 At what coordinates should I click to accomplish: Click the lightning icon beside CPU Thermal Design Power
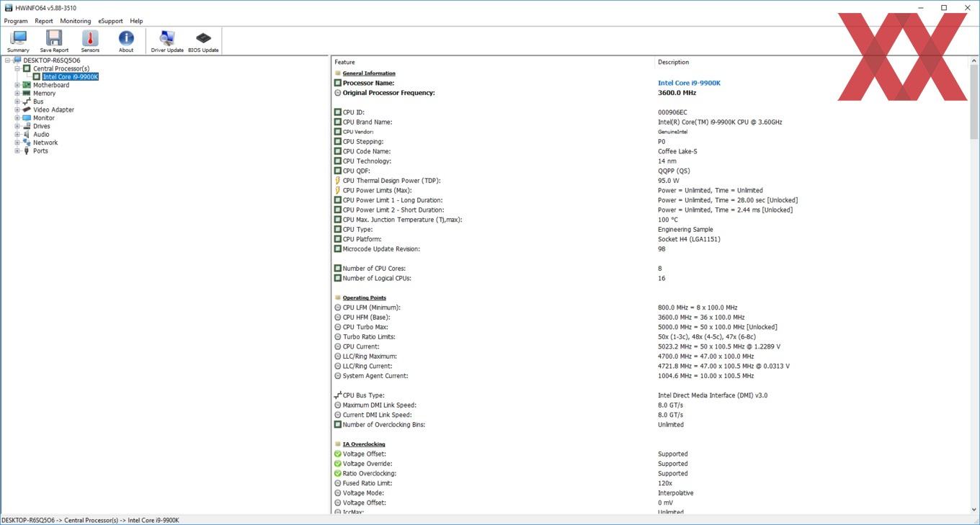click(337, 181)
